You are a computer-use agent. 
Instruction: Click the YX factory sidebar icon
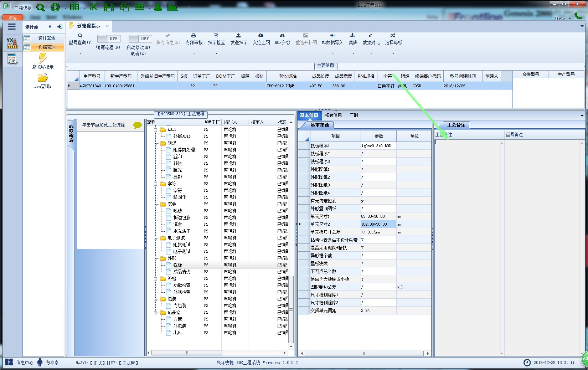pyautogui.click(x=12, y=43)
